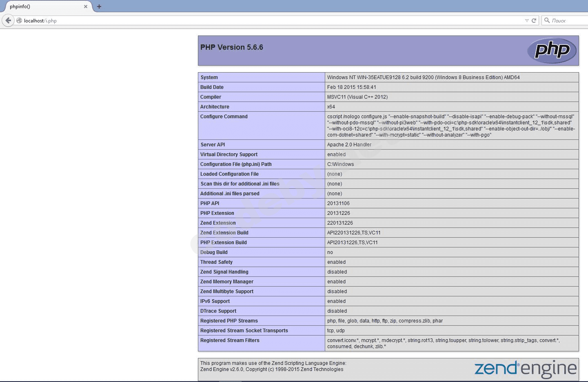The width and height of the screenshot is (588, 382).
Task: Click the Registered PHP Streams label
Action: (x=229, y=321)
